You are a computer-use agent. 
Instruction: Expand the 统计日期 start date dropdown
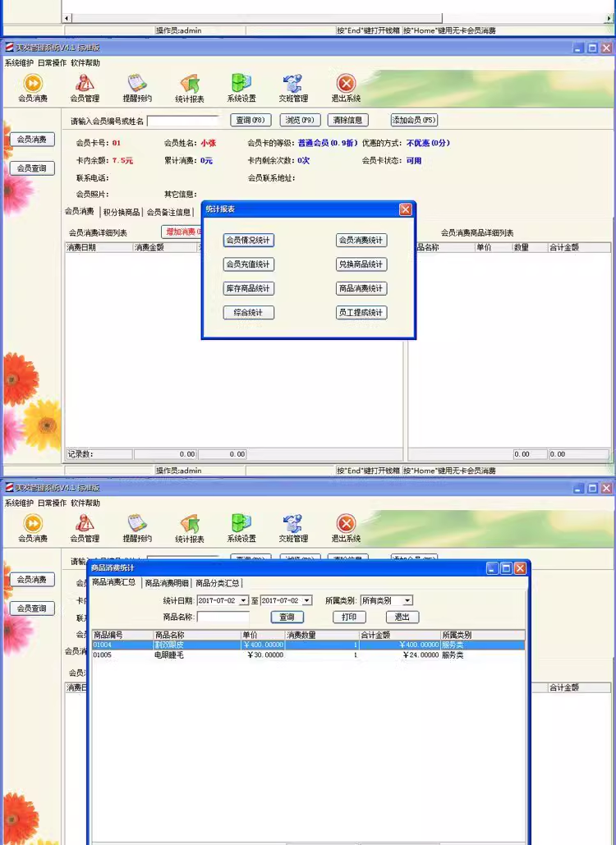[244, 600]
